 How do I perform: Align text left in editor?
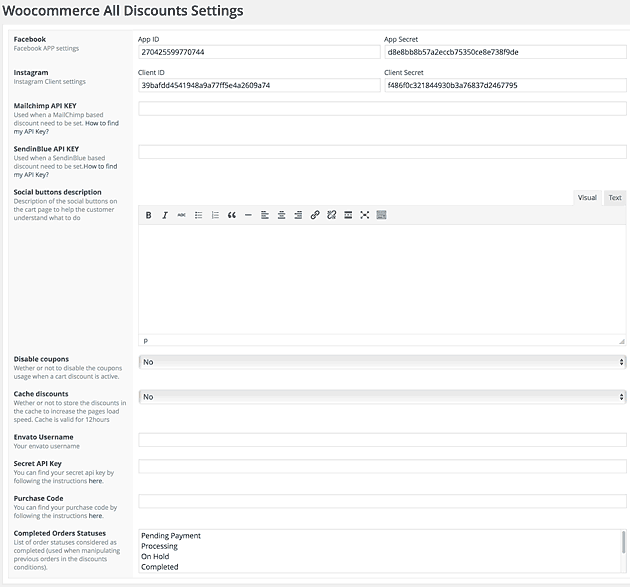click(x=265, y=215)
